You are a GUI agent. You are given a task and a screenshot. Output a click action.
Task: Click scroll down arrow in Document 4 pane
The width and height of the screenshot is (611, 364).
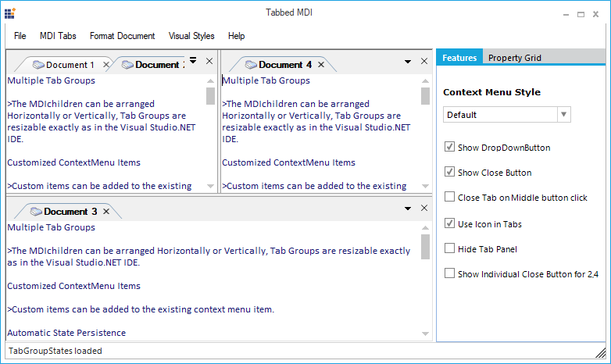click(x=425, y=186)
